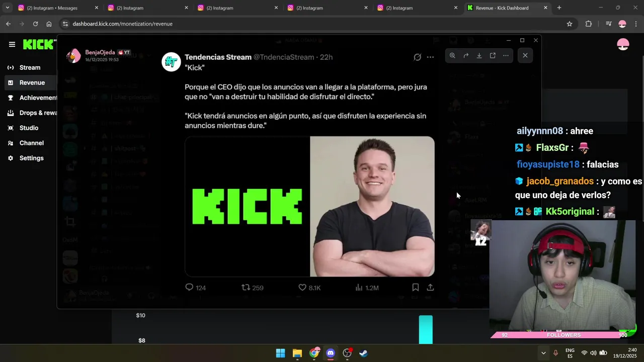Open Chrome extensions puzzle icon
The height and width of the screenshot is (362, 644).
point(588,24)
